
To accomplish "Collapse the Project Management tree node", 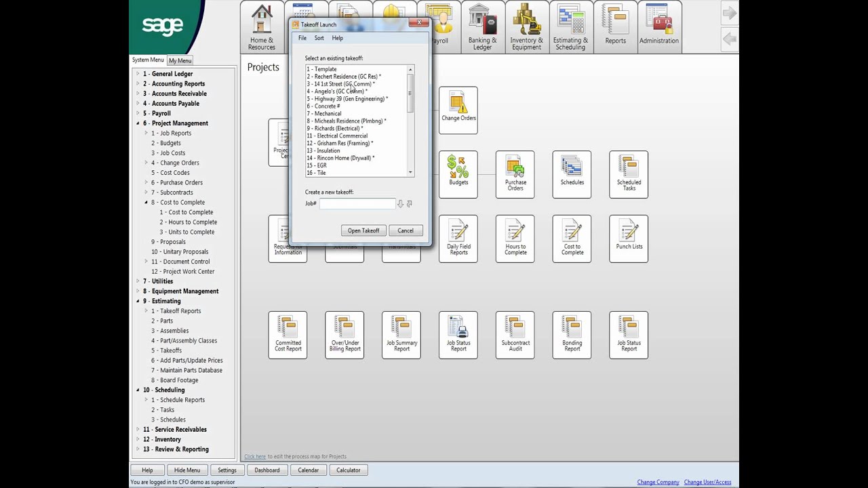I will [138, 123].
